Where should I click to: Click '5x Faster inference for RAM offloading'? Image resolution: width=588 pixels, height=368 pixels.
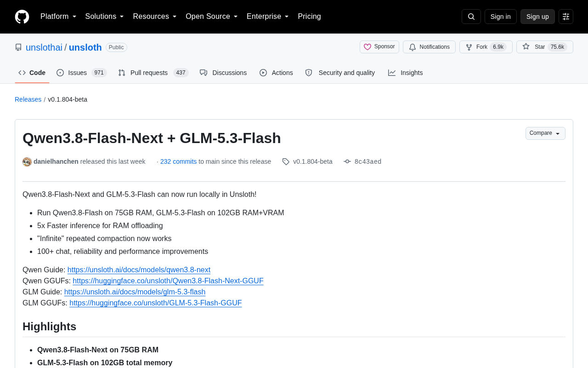tap(100, 226)
